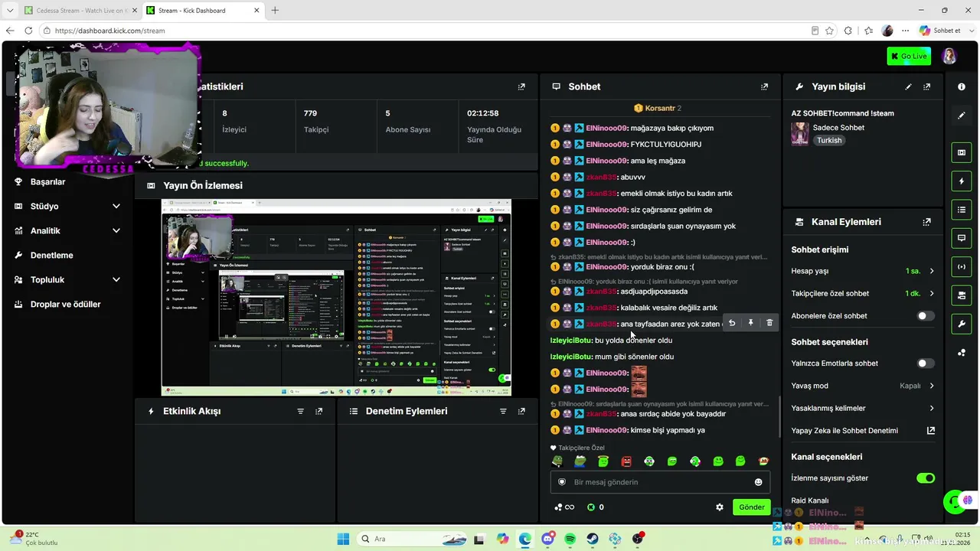
Task: Click the Go Live button
Action: point(909,56)
